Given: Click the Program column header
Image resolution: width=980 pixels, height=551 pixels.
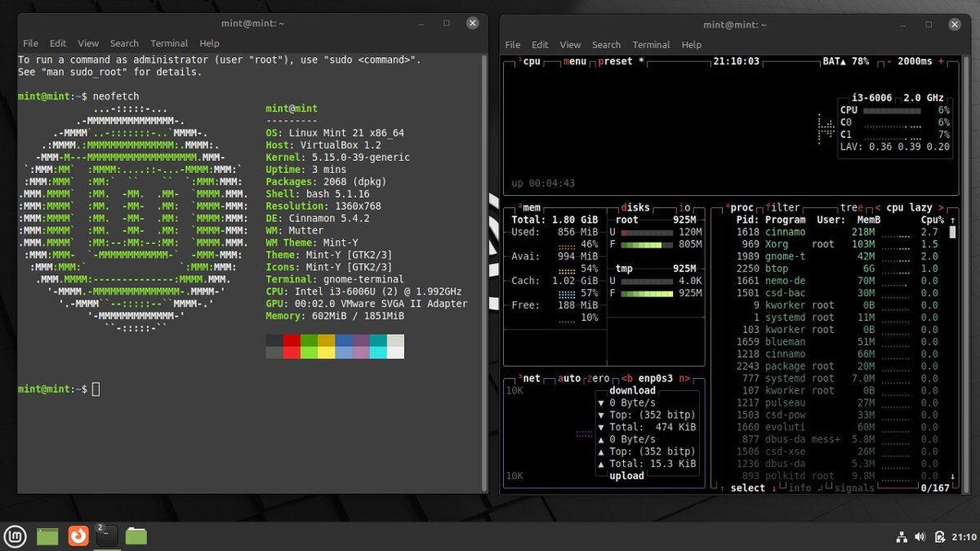Looking at the screenshot, I should coord(786,220).
